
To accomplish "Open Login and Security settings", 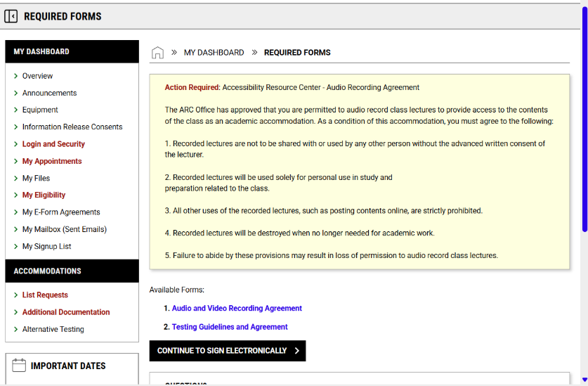I will 53,144.
